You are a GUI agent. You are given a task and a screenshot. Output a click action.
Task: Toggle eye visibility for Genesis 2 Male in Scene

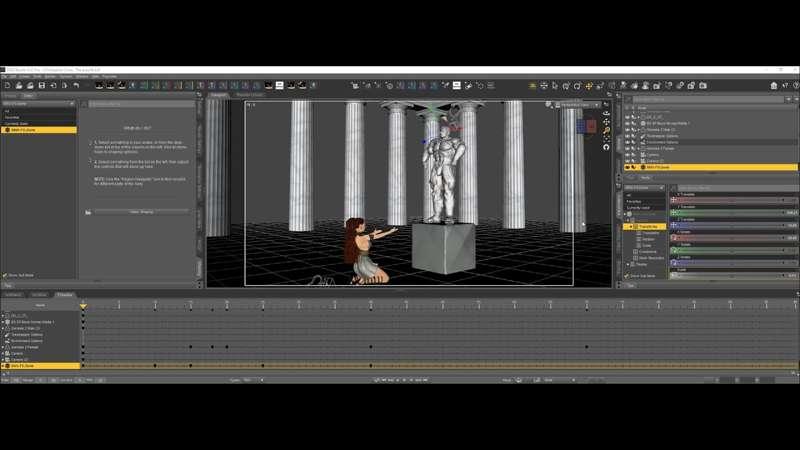627,130
